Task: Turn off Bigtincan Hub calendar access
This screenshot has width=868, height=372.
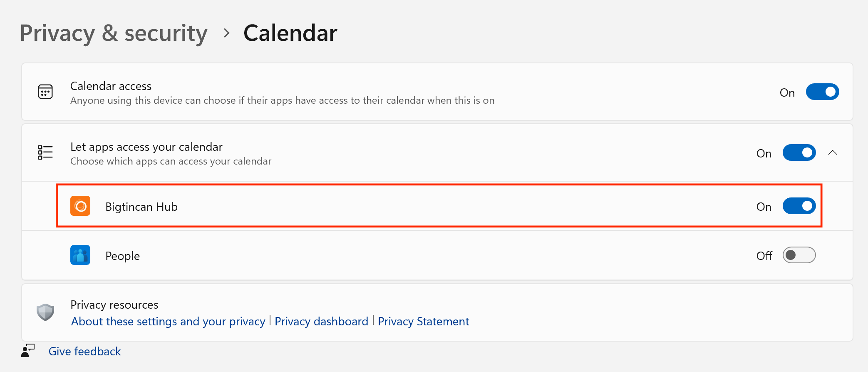Action: pos(799,206)
